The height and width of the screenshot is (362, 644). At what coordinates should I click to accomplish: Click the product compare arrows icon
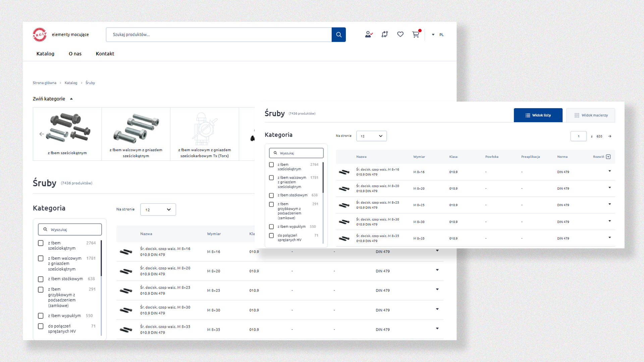pos(384,34)
